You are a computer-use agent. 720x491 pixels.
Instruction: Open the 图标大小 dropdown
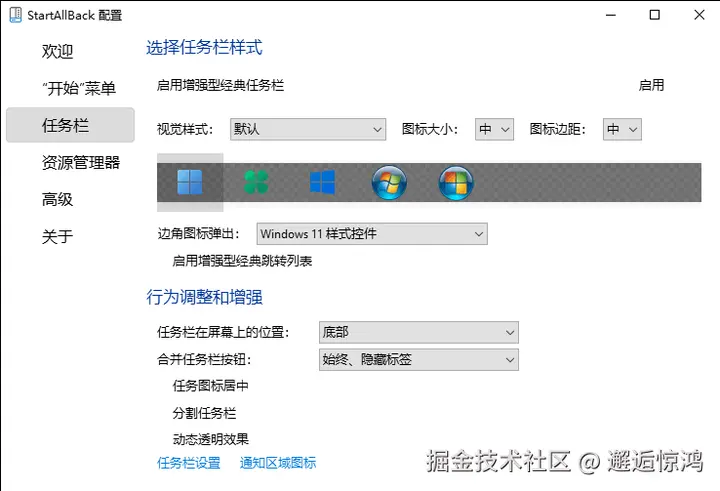coord(494,130)
